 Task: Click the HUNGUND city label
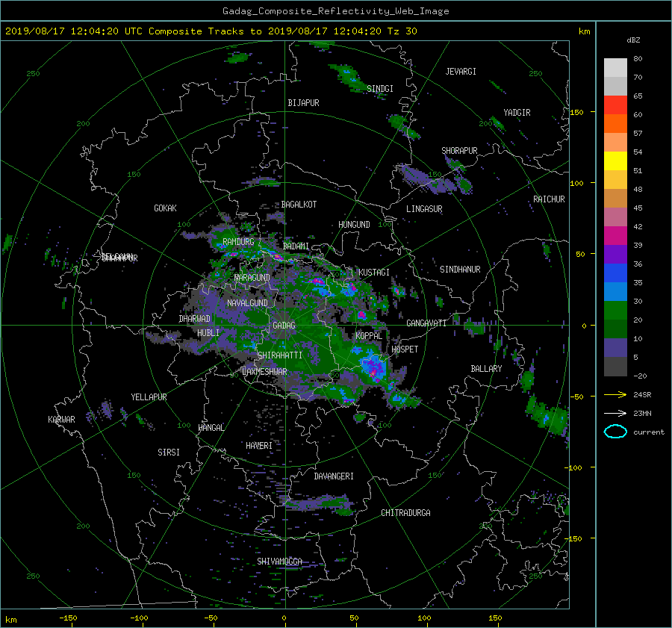(x=354, y=225)
